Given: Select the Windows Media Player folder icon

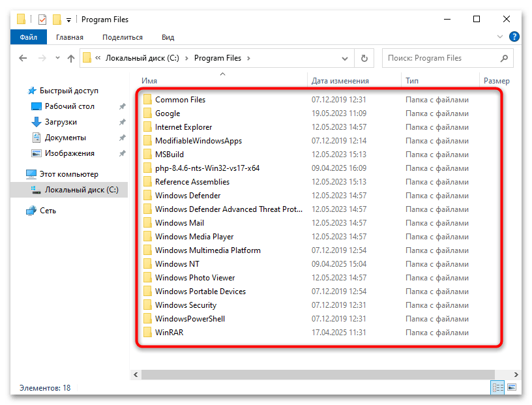Looking at the screenshot, I should tap(147, 236).
